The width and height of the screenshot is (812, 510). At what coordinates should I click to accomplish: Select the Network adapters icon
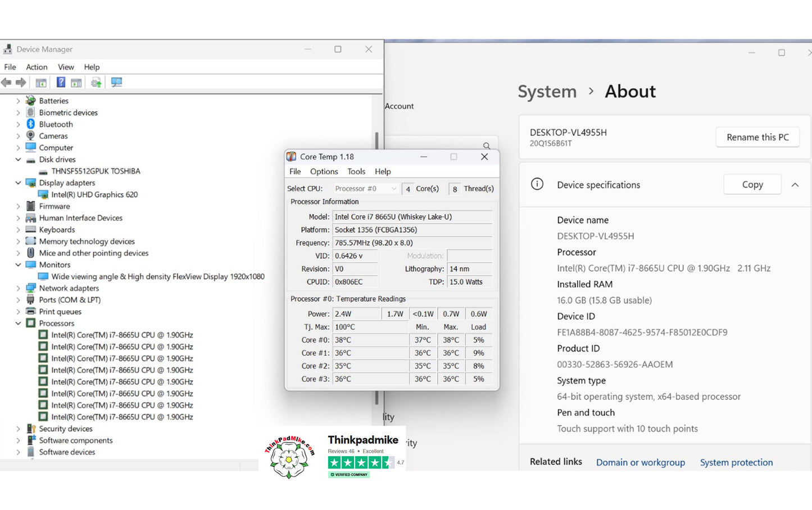(x=31, y=288)
